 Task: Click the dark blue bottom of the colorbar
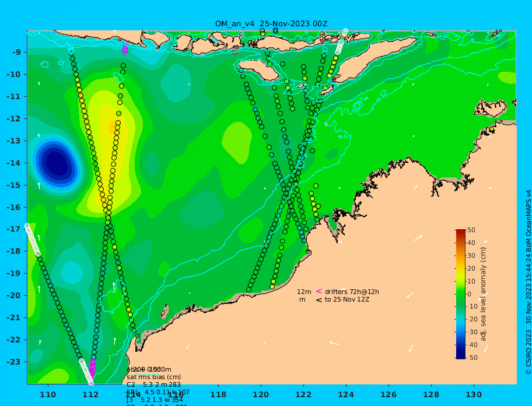pos(460,356)
